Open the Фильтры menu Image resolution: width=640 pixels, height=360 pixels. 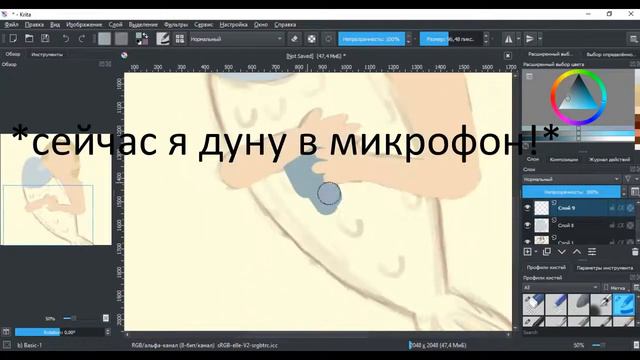click(x=176, y=24)
